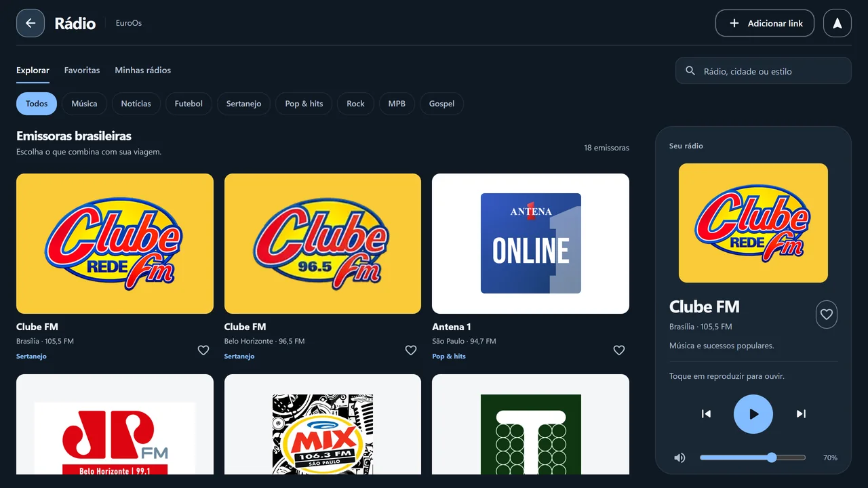
Task: Click the Sertanejo tag under Brasília station
Action: coord(31,357)
